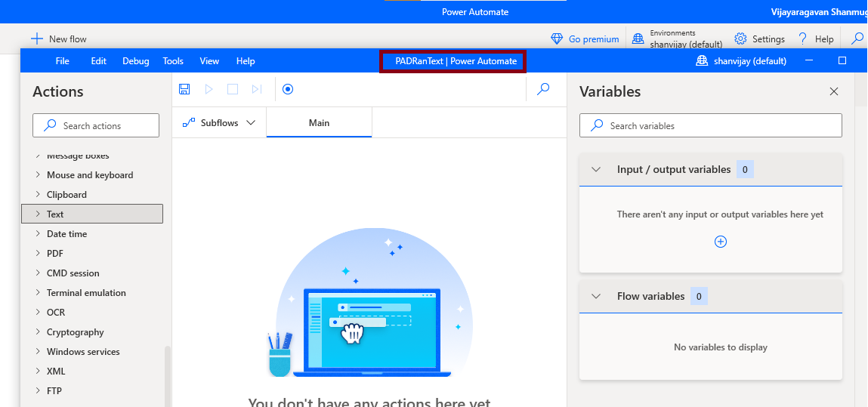The image size is (868, 407).
Task: Click the Flow variables count badge
Action: point(700,297)
